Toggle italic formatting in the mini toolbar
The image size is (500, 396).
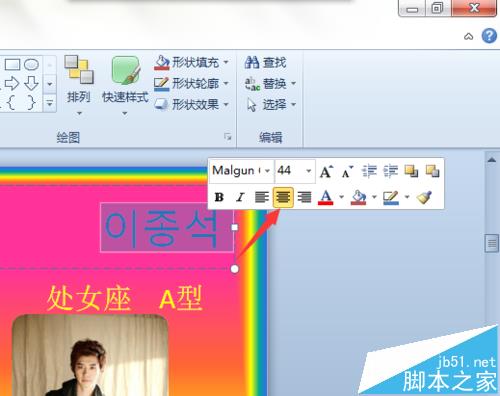(x=240, y=197)
